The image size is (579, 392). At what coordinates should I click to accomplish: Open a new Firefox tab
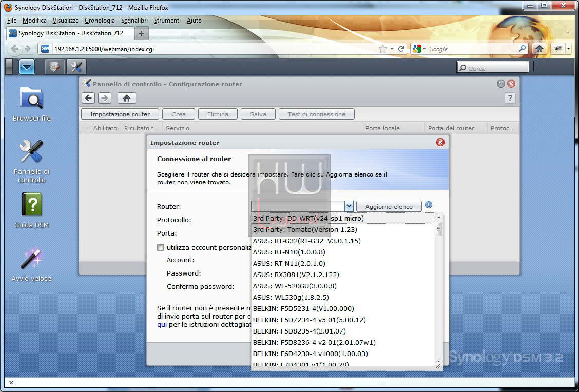coord(142,33)
